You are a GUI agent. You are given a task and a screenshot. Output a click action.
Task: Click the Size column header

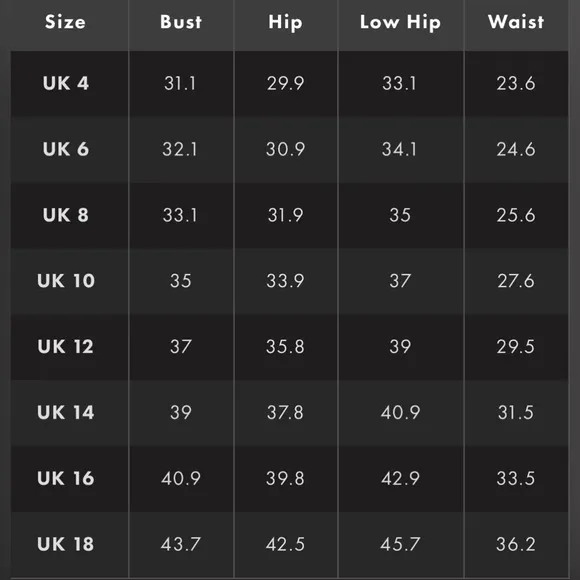pyautogui.click(x=65, y=22)
